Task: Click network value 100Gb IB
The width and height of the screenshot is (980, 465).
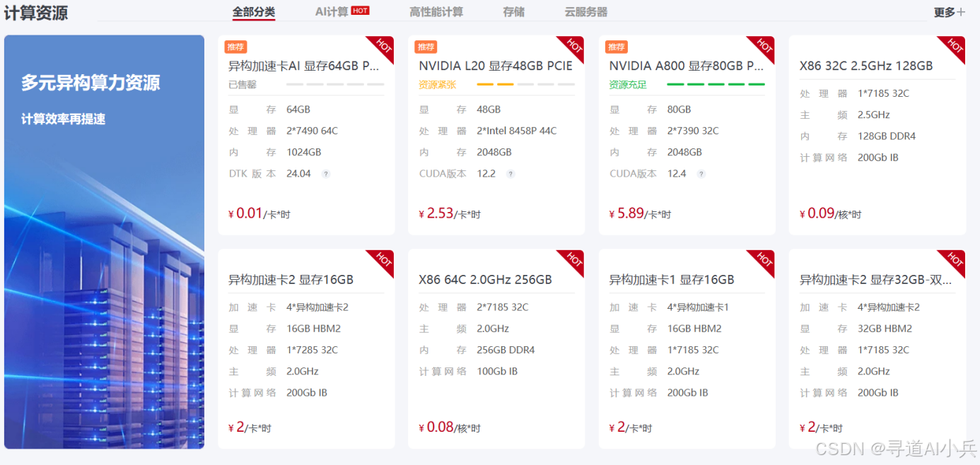Action: 497,371
